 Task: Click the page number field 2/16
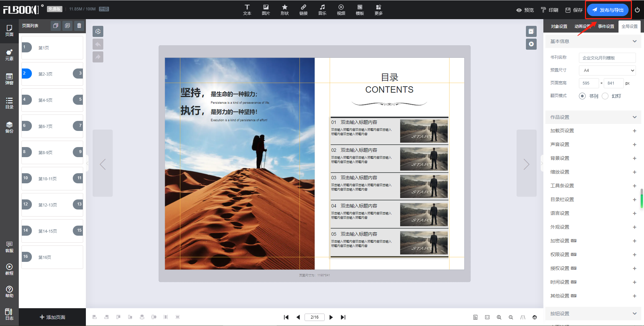[315, 317]
